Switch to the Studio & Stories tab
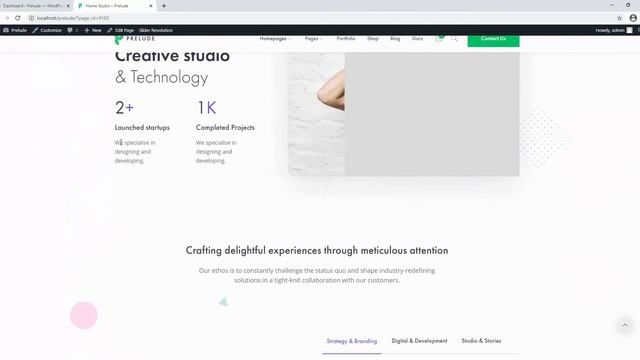The image size is (640, 360). pos(481,341)
